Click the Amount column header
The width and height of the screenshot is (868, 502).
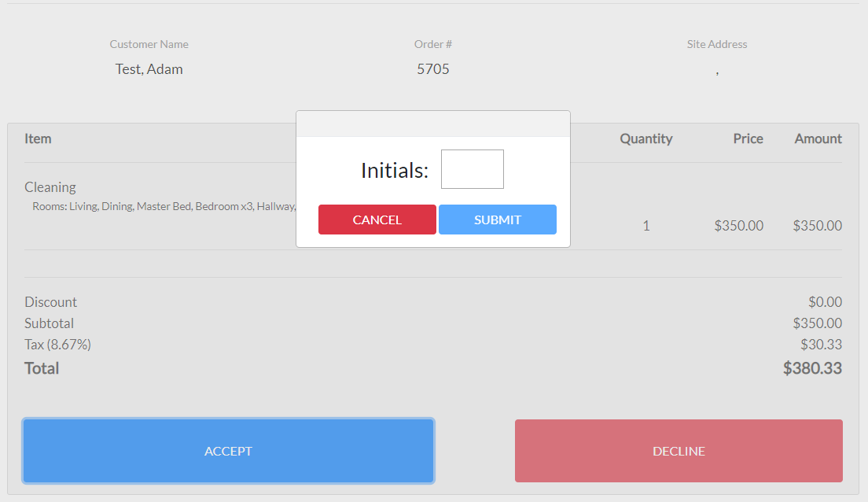coord(818,138)
